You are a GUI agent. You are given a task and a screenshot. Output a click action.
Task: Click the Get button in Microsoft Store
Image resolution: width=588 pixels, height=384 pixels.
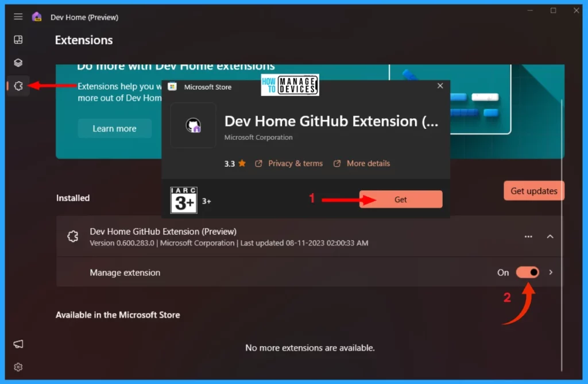[x=400, y=199]
